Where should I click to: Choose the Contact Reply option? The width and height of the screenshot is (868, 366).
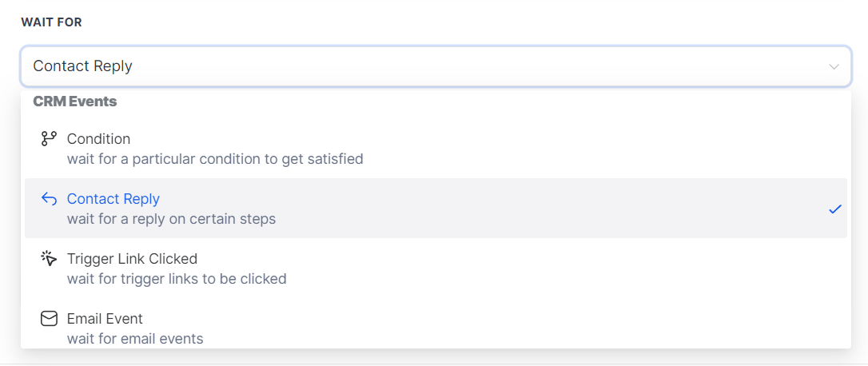coord(113,199)
